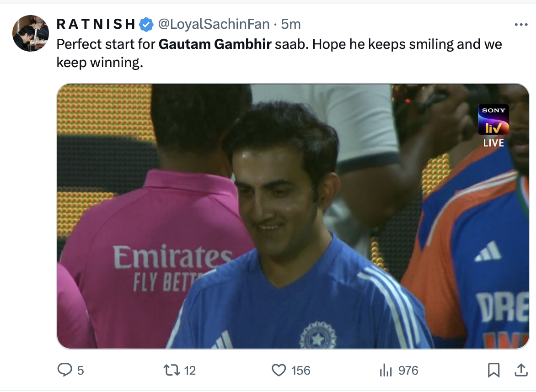
Task: Open RATNISH's profile picture
Action: (30, 33)
